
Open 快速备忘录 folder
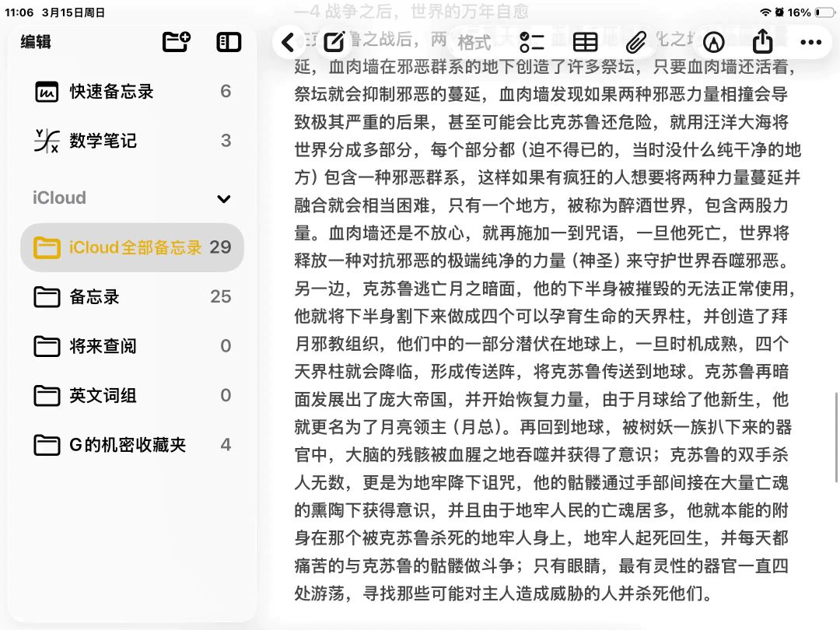132,92
